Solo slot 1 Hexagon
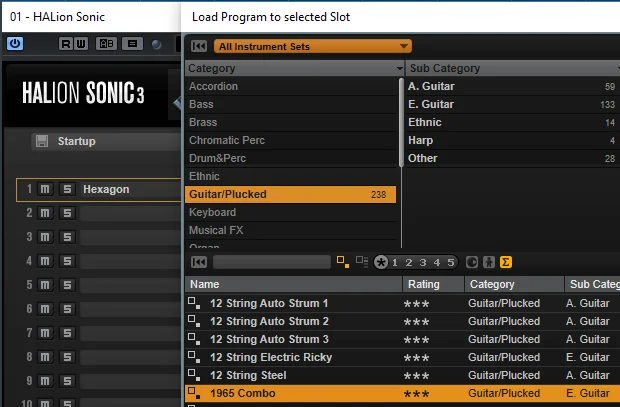Image resolution: width=620 pixels, height=407 pixels. [67, 189]
